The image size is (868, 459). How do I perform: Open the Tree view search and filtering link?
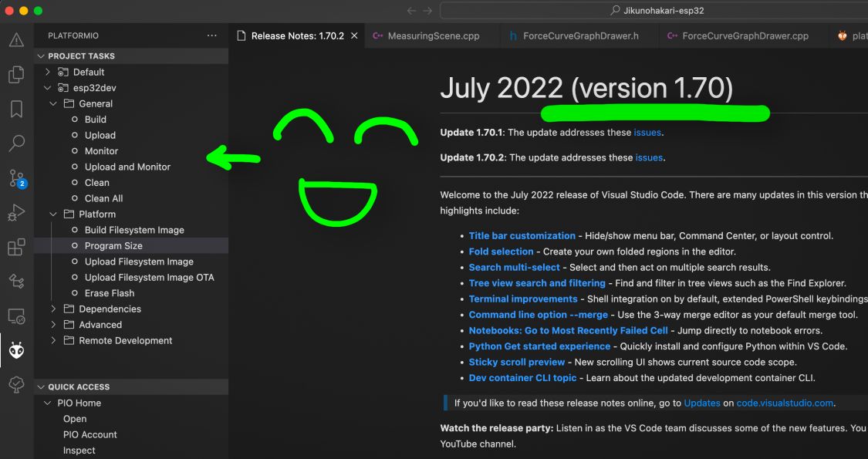537,283
